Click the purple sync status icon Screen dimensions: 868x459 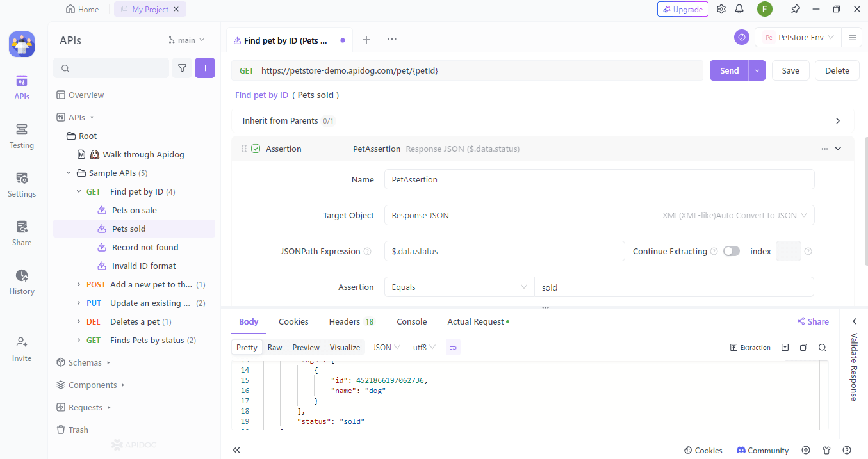pyautogui.click(x=742, y=38)
